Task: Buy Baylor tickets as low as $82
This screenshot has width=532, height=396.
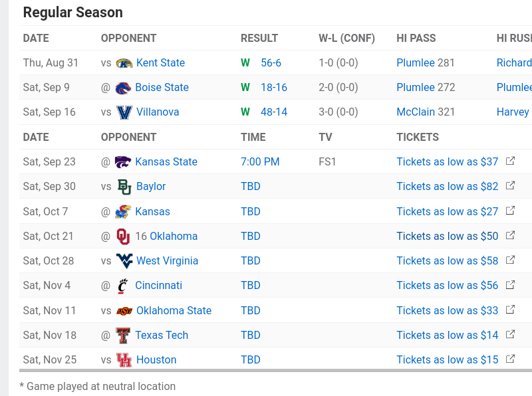Action: click(x=447, y=187)
